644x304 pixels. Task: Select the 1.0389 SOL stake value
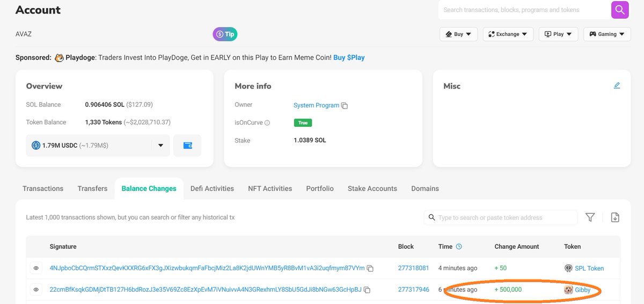[310, 140]
